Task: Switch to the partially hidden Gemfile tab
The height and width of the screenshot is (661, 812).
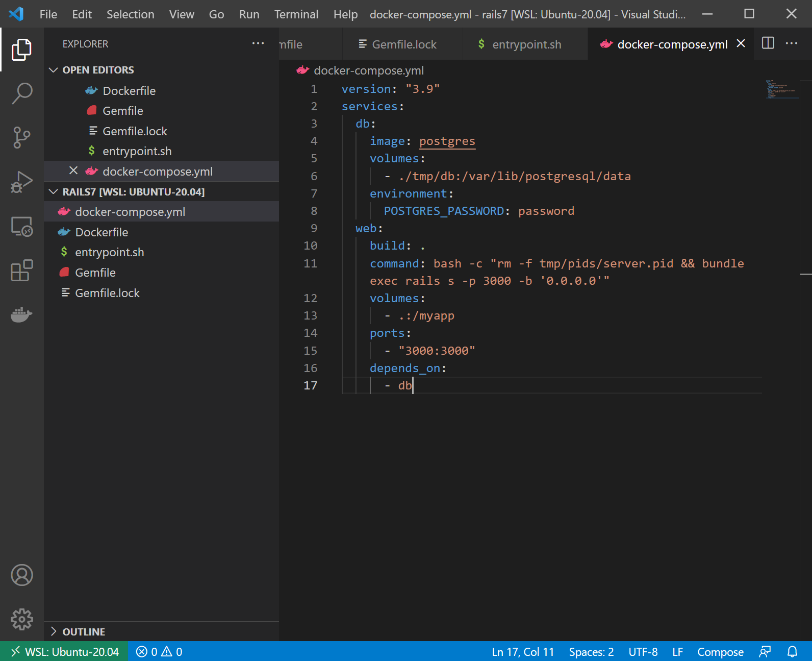Action: (x=310, y=44)
